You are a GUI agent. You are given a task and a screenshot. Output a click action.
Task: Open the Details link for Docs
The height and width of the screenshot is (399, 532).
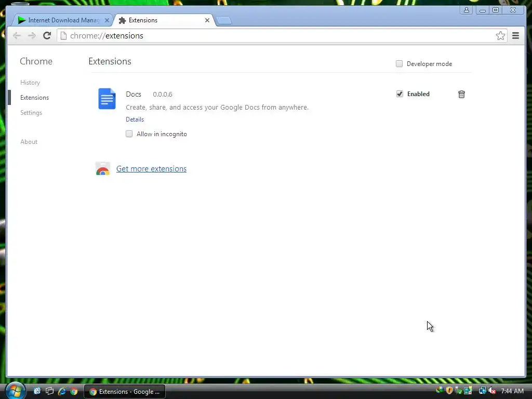click(x=135, y=119)
